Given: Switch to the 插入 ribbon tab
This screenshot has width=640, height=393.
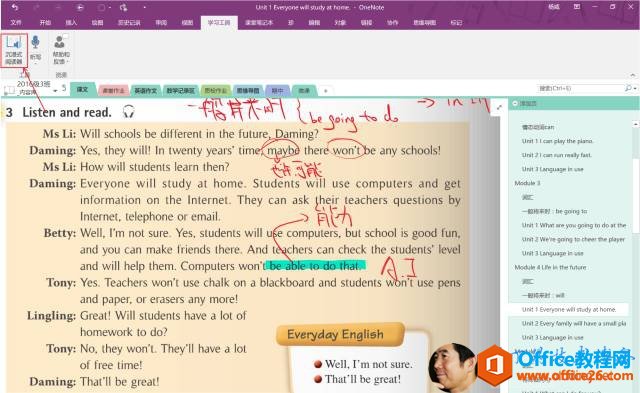Looking at the screenshot, I should coord(71,22).
